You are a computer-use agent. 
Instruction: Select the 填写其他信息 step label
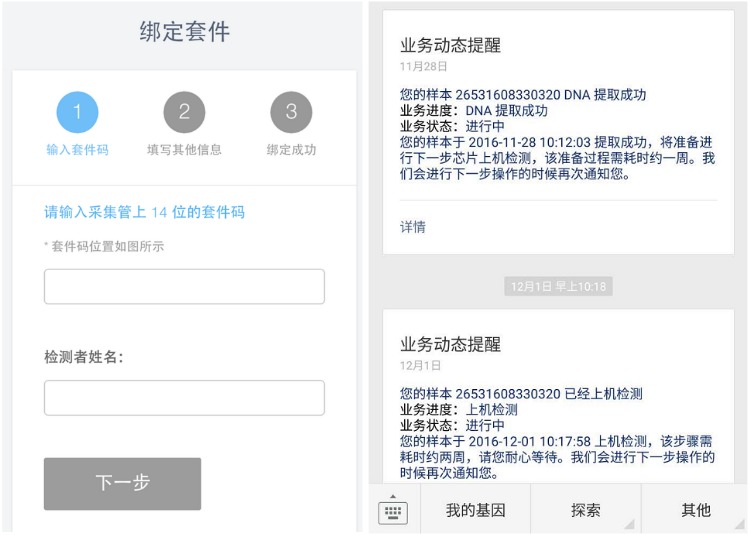184,150
